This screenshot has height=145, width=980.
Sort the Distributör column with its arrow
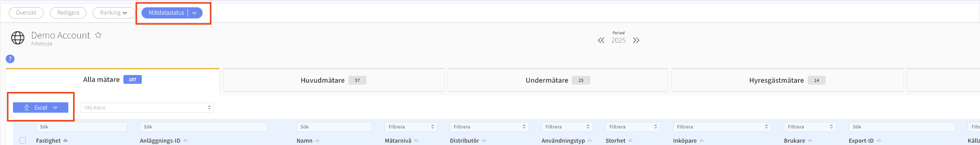tap(484, 140)
